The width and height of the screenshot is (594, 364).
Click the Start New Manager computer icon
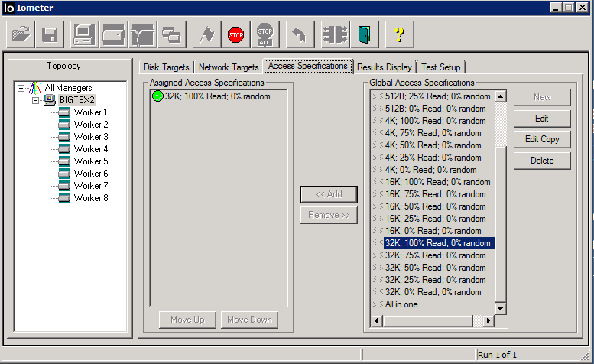click(x=84, y=34)
